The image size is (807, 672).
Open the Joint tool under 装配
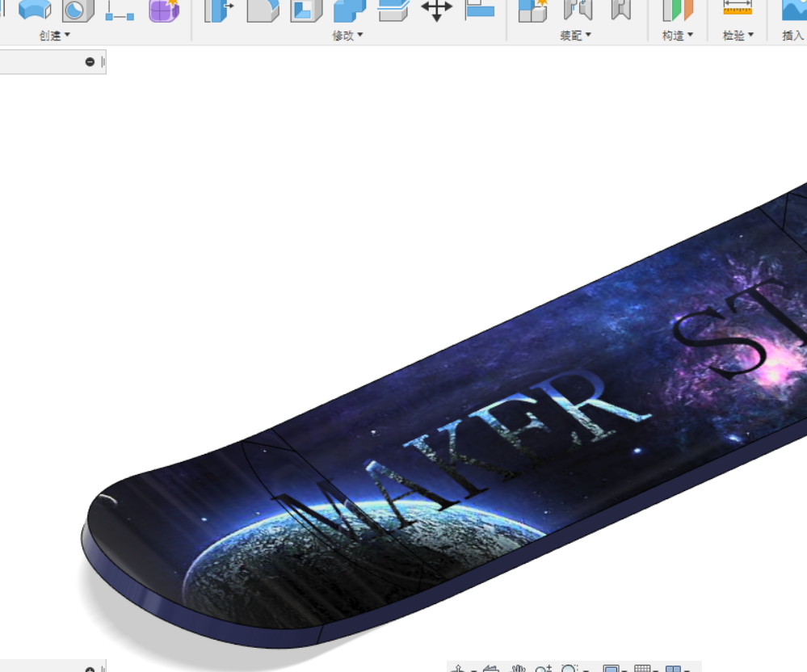pyautogui.click(x=580, y=12)
